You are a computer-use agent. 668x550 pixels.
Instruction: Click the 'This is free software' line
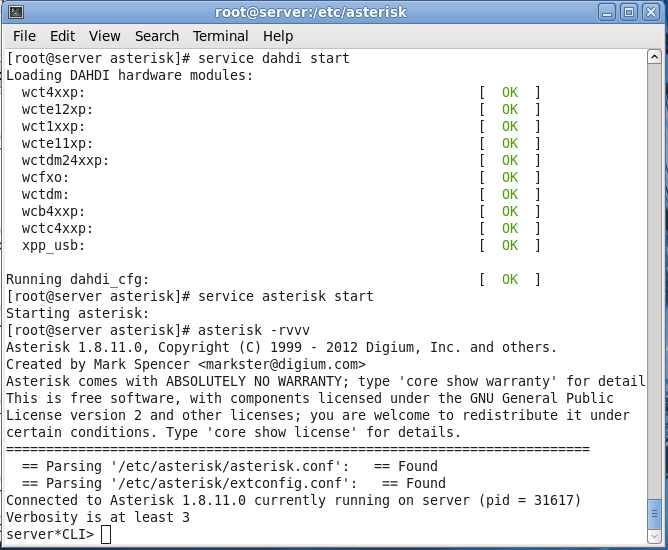(310, 398)
